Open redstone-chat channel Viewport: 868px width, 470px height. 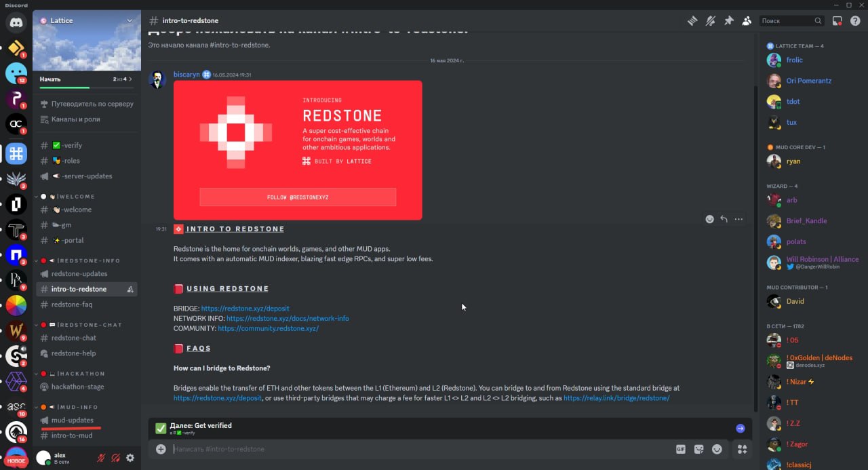coord(87,338)
